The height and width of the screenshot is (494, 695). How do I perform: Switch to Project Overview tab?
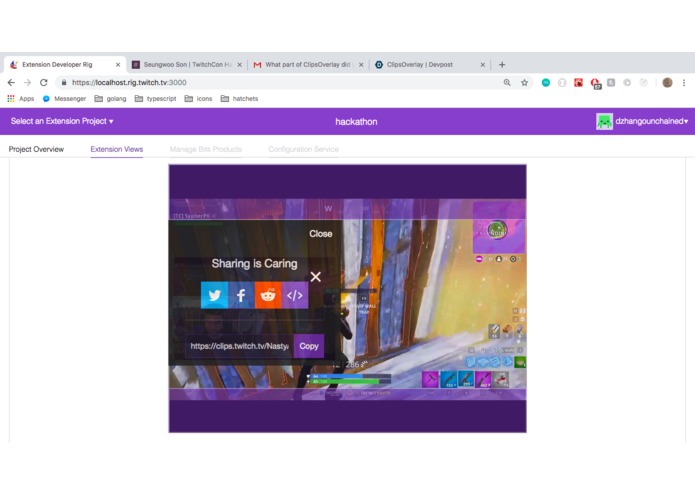coord(36,149)
